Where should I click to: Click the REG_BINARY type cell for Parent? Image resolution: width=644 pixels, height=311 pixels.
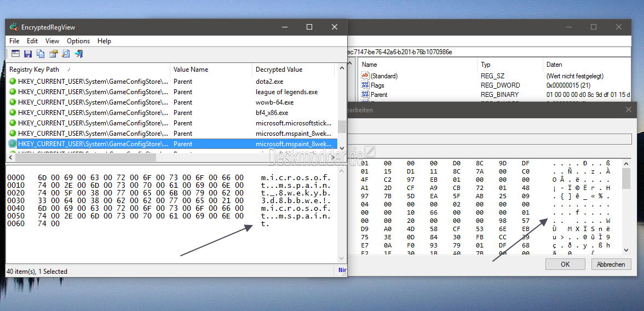coord(499,95)
